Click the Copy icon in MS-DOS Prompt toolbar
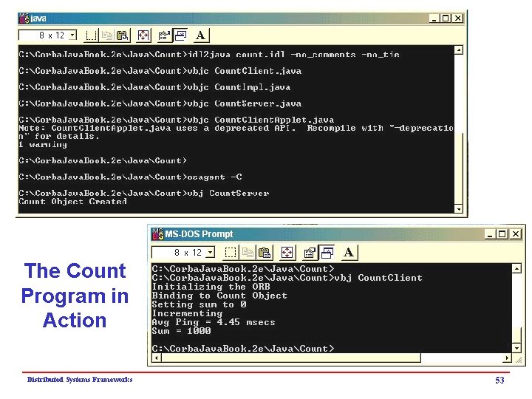Image resolution: width=532 pixels, height=399 pixels. pyautogui.click(x=248, y=253)
